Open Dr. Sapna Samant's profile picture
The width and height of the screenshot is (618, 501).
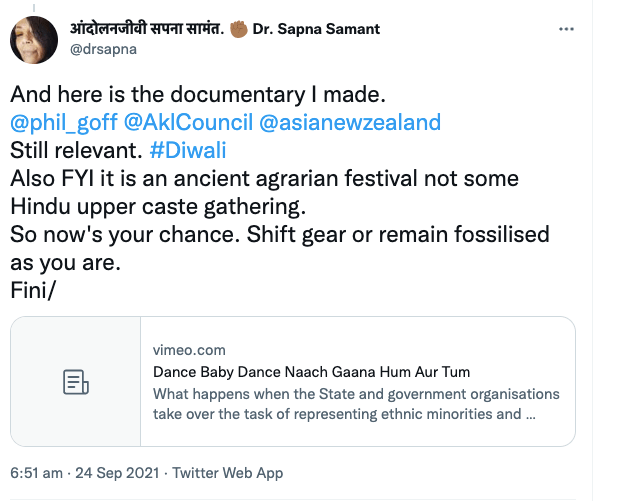point(35,38)
